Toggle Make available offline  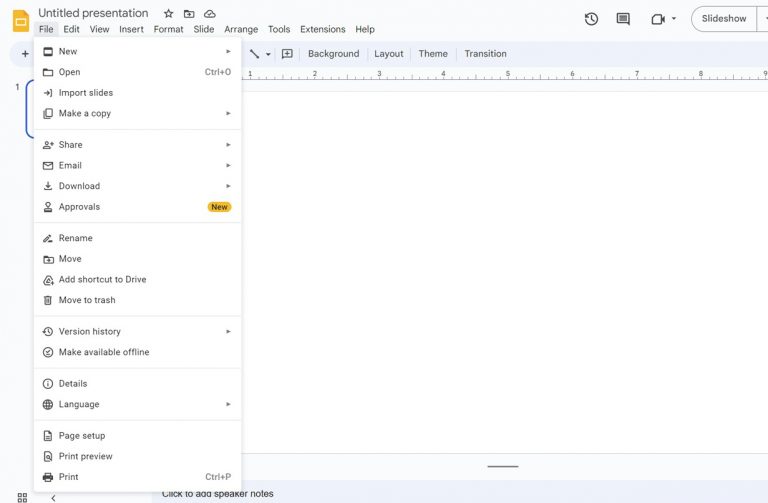coord(138,352)
